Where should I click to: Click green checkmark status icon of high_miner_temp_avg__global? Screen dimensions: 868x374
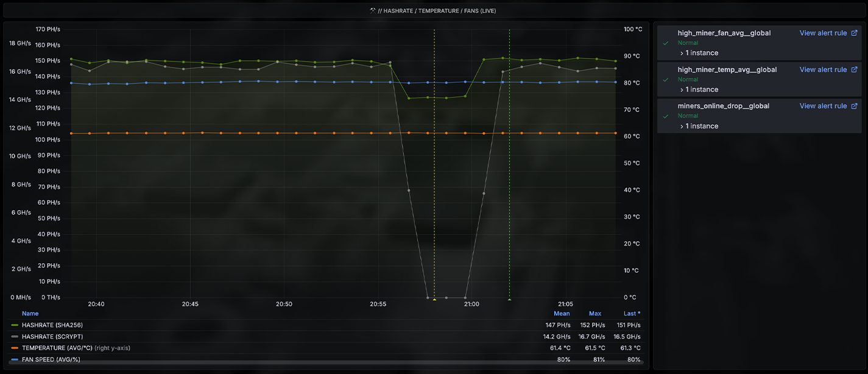tap(666, 80)
